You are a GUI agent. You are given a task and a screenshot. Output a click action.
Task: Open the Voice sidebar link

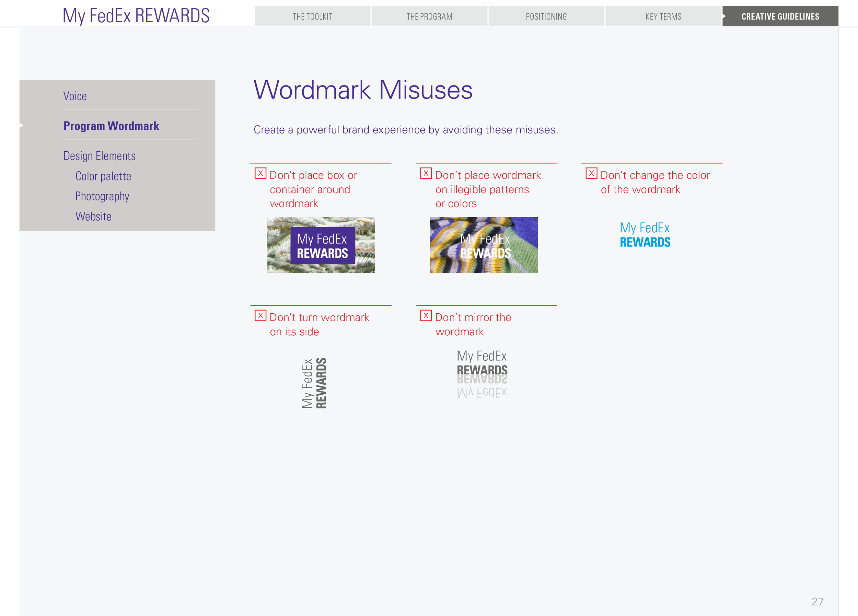click(x=75, y=96)
